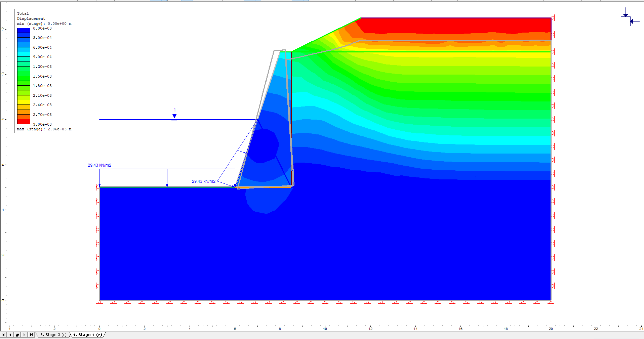Click the red maximum displacement contour zone
644x339 pixels.
coord(454,25)
